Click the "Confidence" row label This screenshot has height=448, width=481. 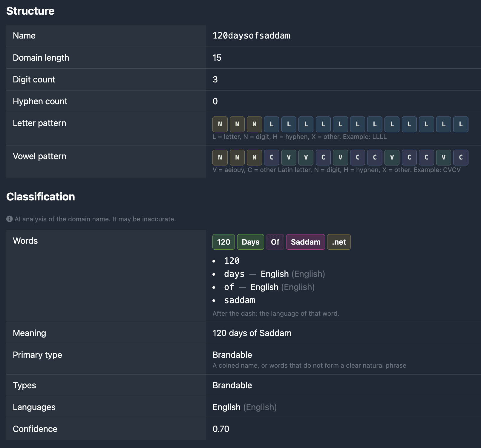(35, 429)
